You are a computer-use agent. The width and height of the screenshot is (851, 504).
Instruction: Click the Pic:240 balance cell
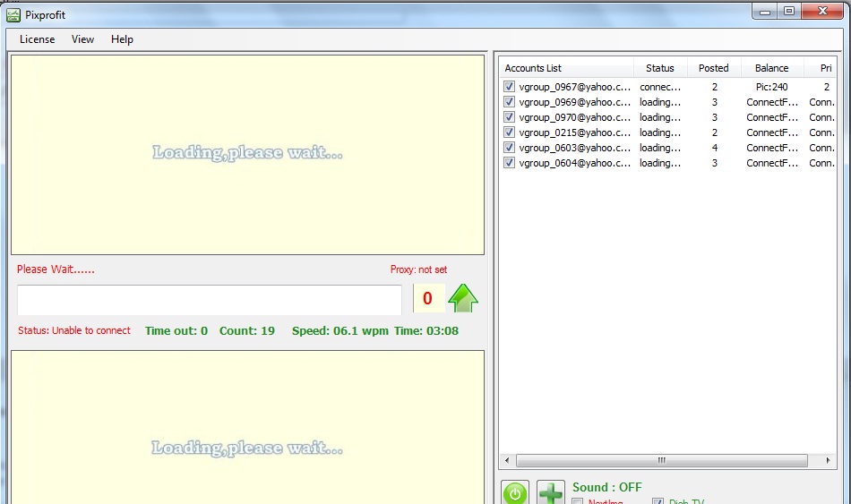(772, 86)
